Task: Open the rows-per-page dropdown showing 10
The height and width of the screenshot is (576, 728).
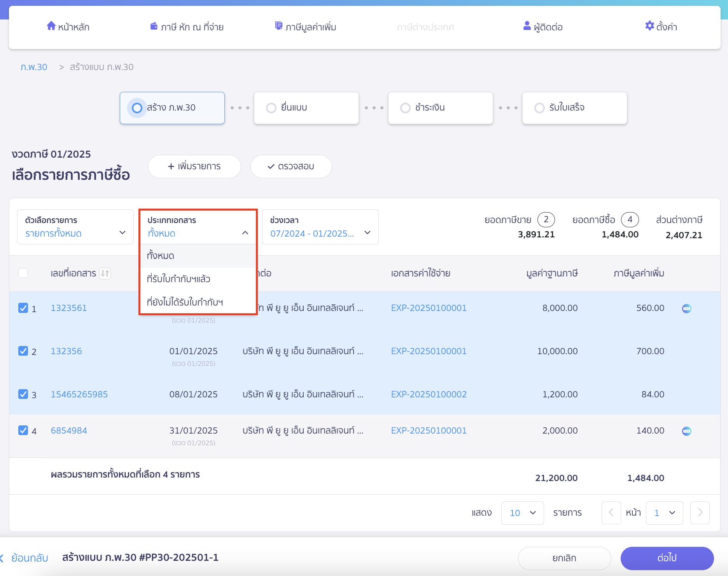Action: [x=522, y=513]
